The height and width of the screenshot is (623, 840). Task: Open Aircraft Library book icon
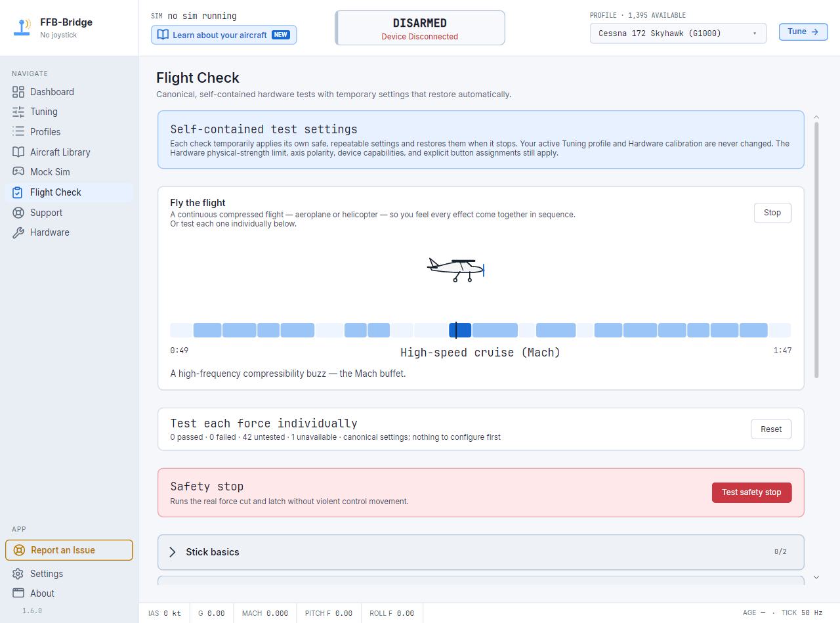(x=18, y=152)
